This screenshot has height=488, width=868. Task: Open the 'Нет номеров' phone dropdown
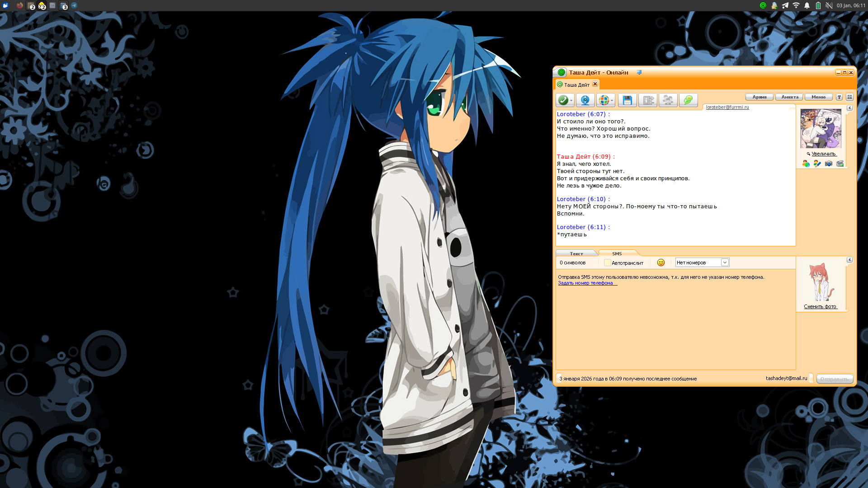[x=724, y=263]
